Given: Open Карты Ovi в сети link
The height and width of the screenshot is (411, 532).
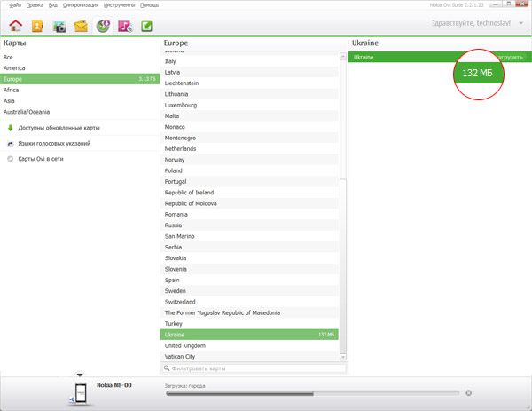Looking at the screenshot, I should point(41,159).
